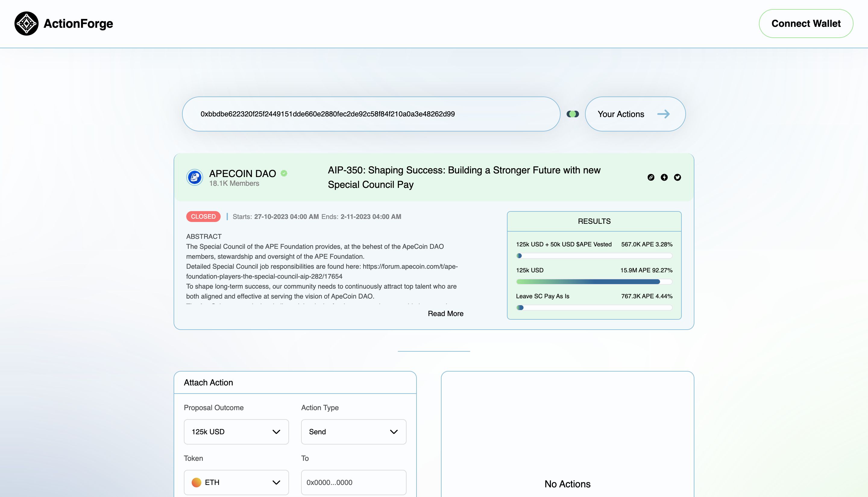The height and width of the screenshot is (497, 868).
Task: Click the Leave SC Pay As Is result bar
Action: click(x=594, y=308)
